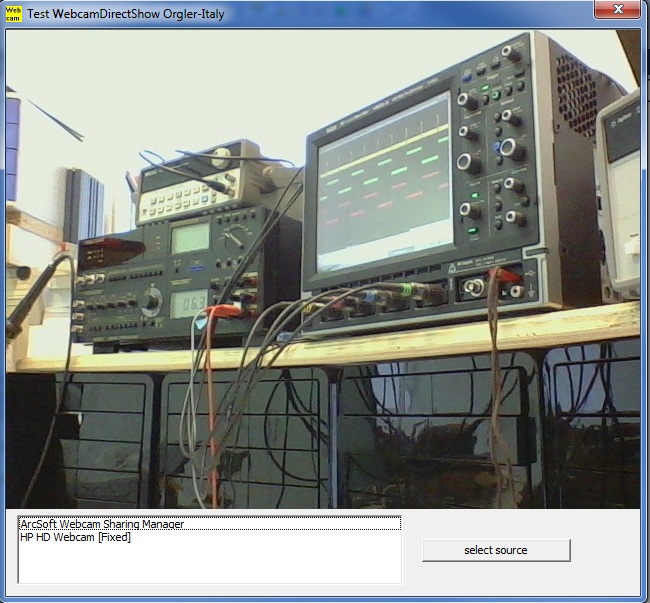Click the green LCD showing 063 in preview

tap(191, 304)
